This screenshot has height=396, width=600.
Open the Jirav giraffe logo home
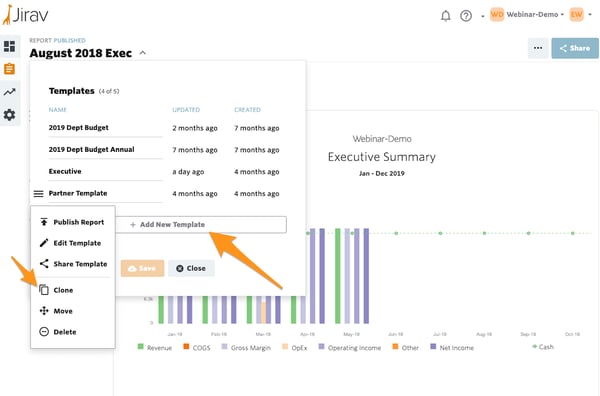point(26,15)
